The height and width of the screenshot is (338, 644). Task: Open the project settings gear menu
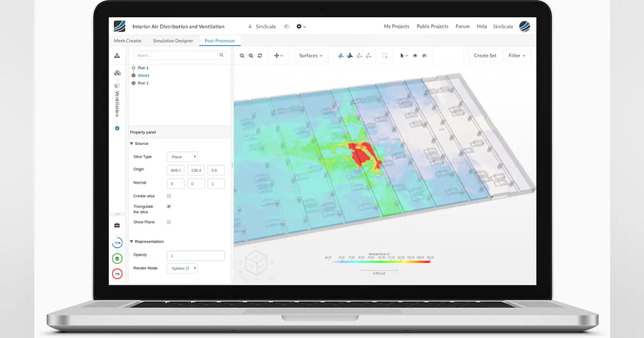[x=301, y=26]
